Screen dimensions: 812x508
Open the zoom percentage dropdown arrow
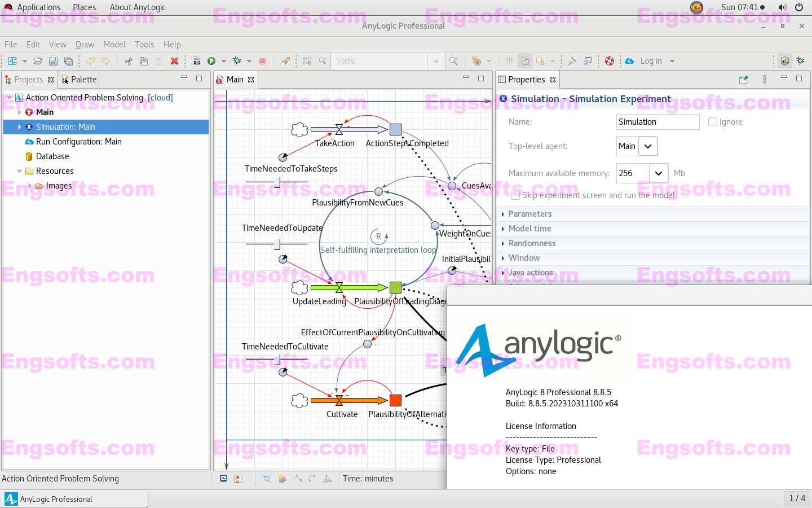(x=436, y=61)
